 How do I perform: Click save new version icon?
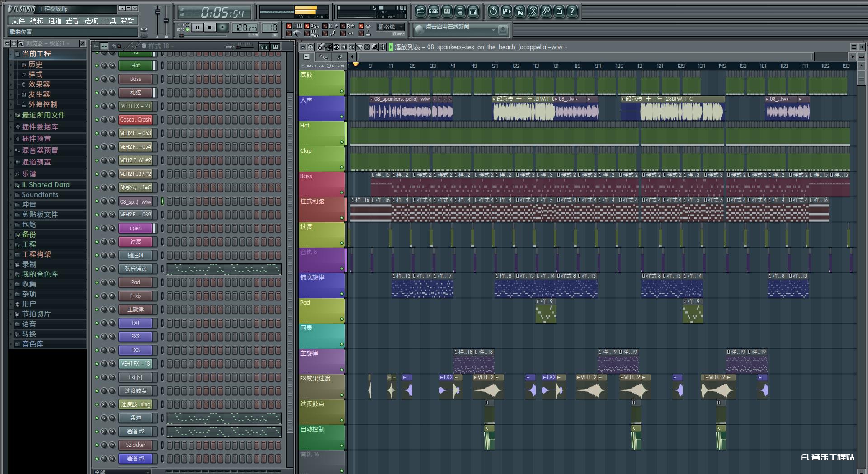[x=506, y=11]
